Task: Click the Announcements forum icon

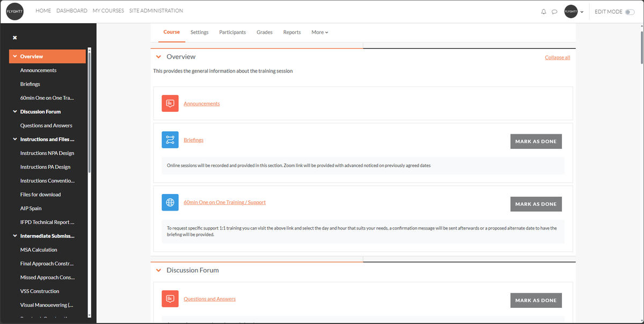Action: tap(170, 104)
